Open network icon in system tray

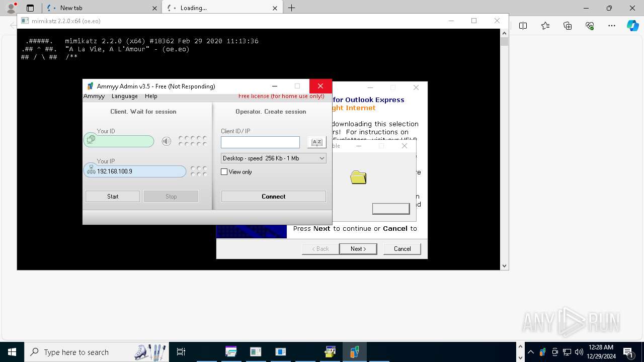567,352
